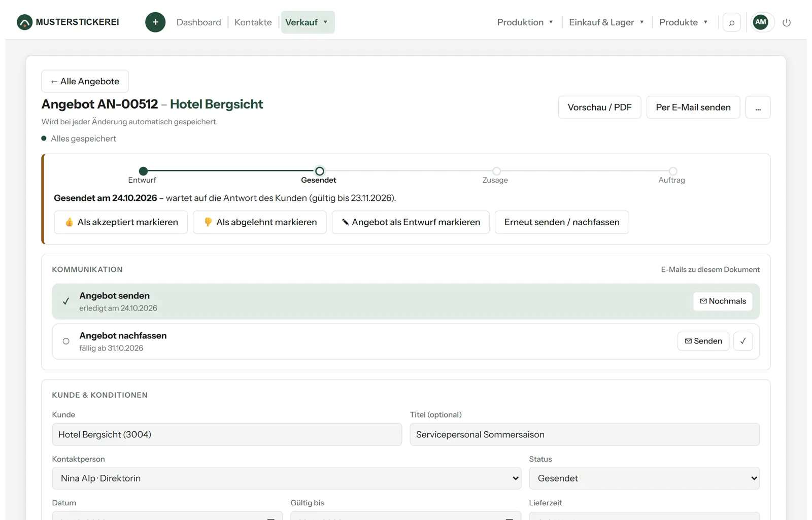Open the Hotel Bergsicht customer link
This screenshot has width=812, height=520.
(x=216, y=104)
